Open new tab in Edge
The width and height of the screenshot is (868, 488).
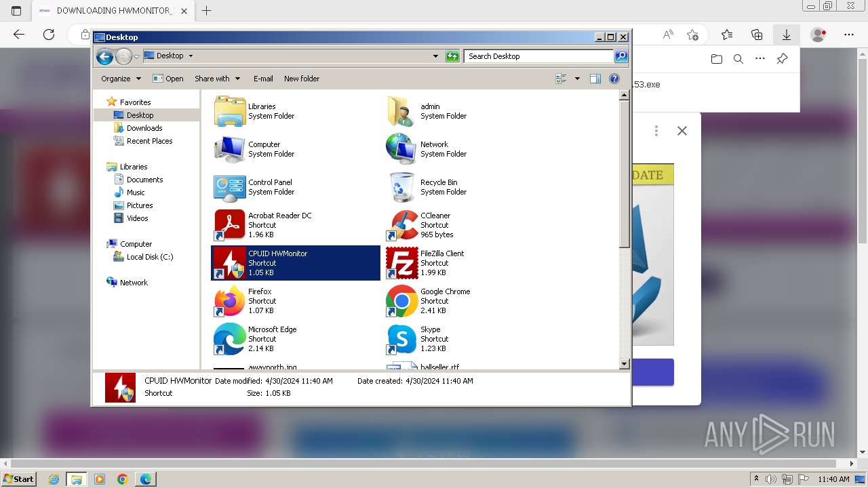[207, 10]
